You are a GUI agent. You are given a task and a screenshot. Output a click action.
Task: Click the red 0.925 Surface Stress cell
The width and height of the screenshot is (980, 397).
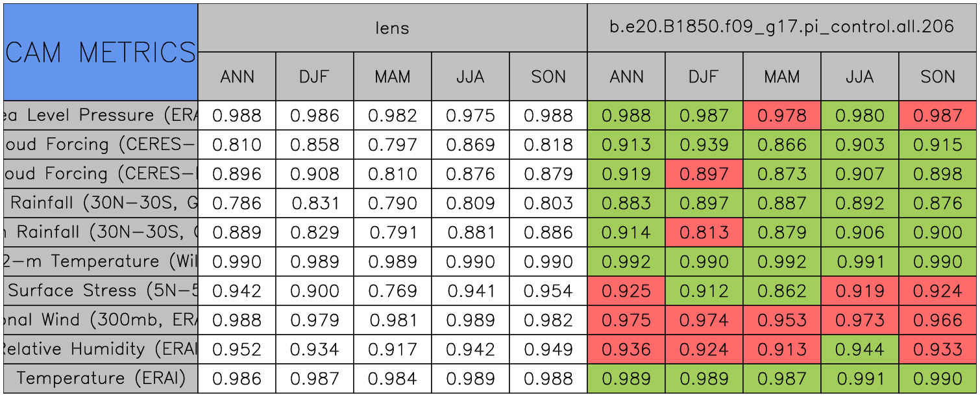[626, 291]
